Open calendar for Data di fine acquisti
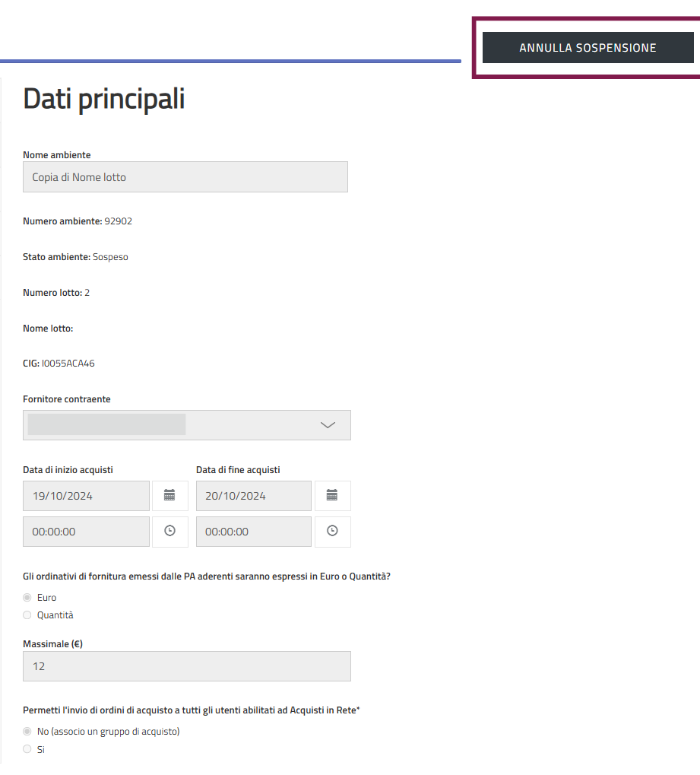The width and height of the screenshot is (700, 775). coord(332,496)
